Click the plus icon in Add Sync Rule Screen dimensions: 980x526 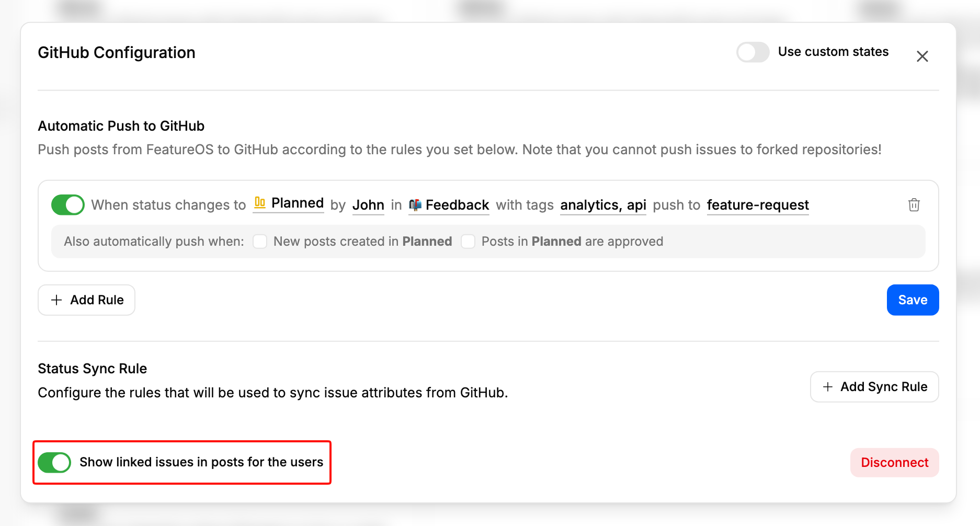(827, 387)
